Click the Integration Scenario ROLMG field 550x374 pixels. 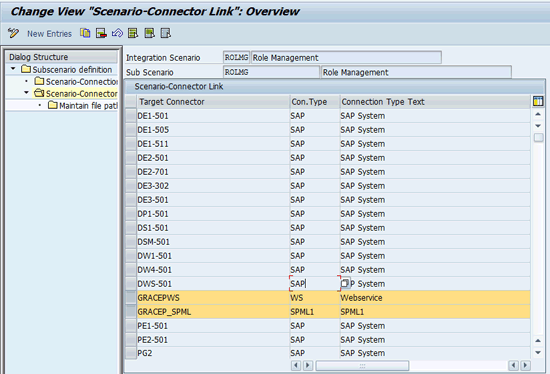click(236, 58)
